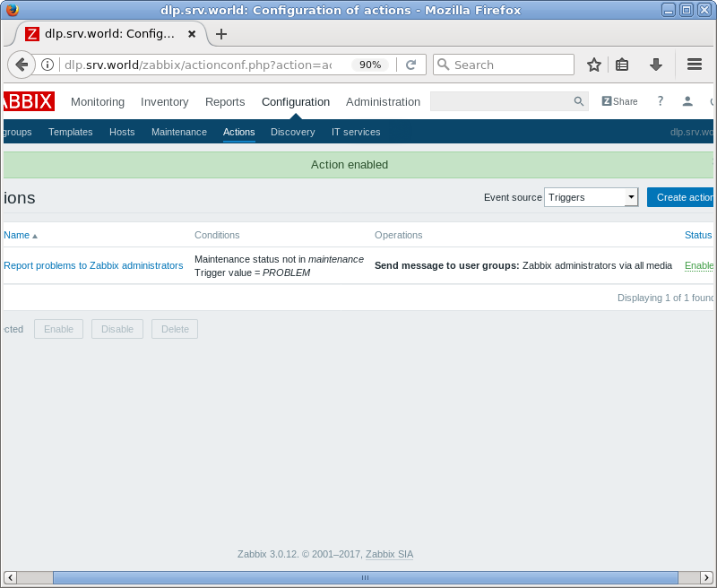Click the Create action button
Viewport: 717px width, 588px height.
680,197
